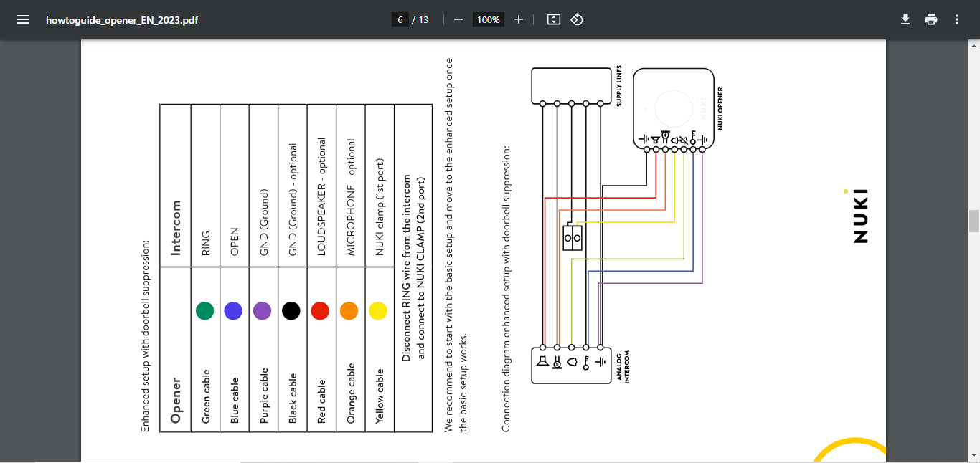Click the black circle for Black cable
The image size is (980, 463).
tap(291, 310)
